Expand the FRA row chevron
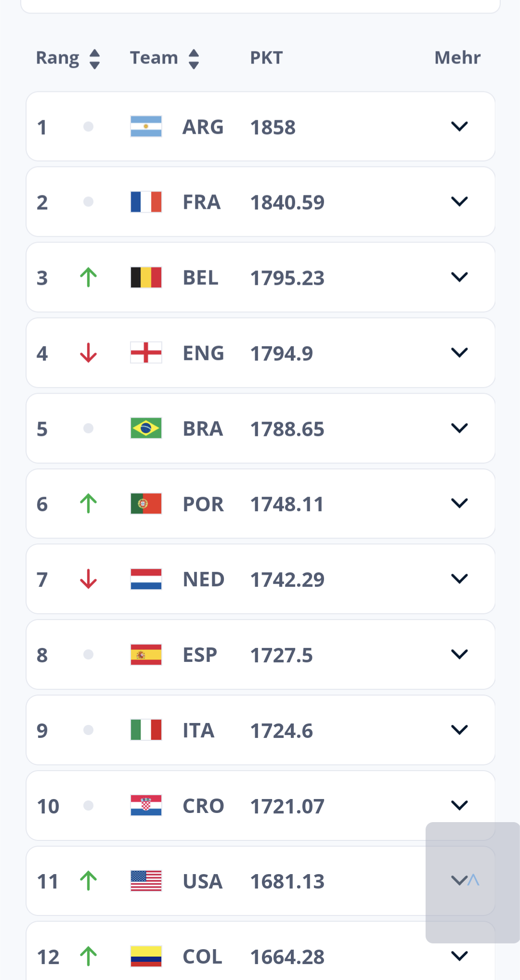Screen dimensions: 520x980 [x=459, y=202]
